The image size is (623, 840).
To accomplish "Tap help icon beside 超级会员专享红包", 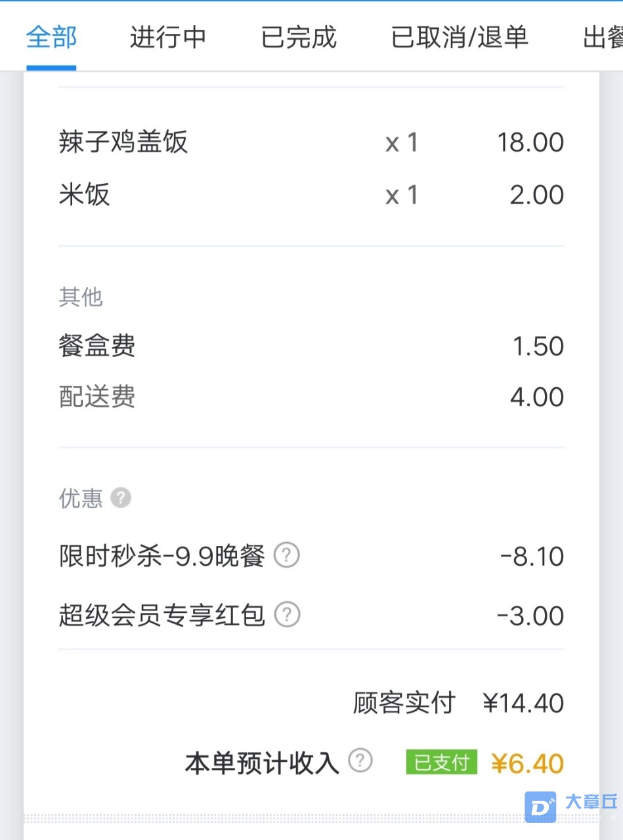I will pyautogui.click(x=287, y=615).
